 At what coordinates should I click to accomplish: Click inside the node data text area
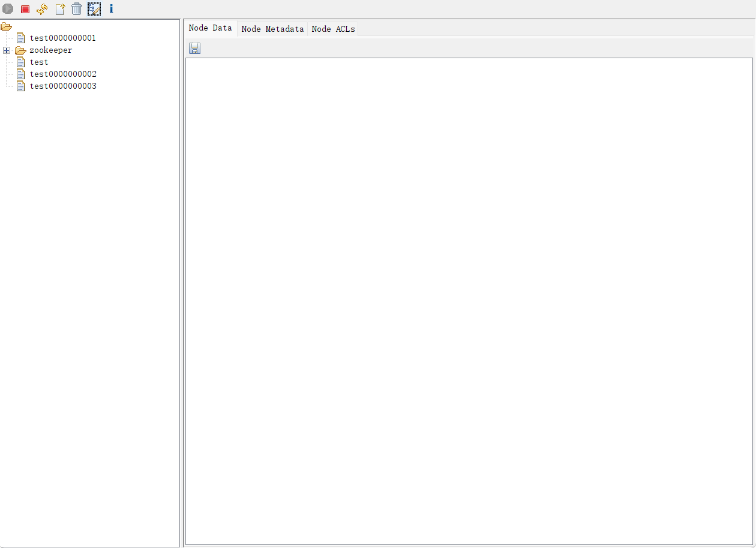pos(468,300)
